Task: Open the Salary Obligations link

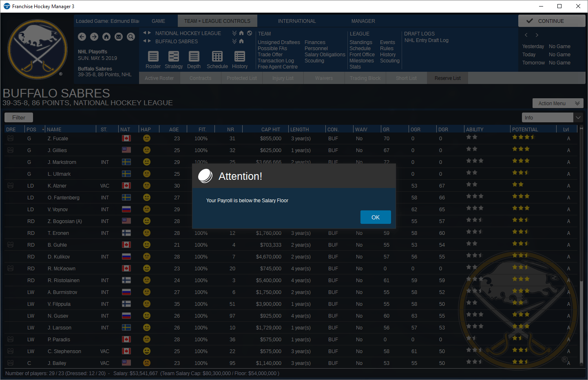Action: [325, 55]
